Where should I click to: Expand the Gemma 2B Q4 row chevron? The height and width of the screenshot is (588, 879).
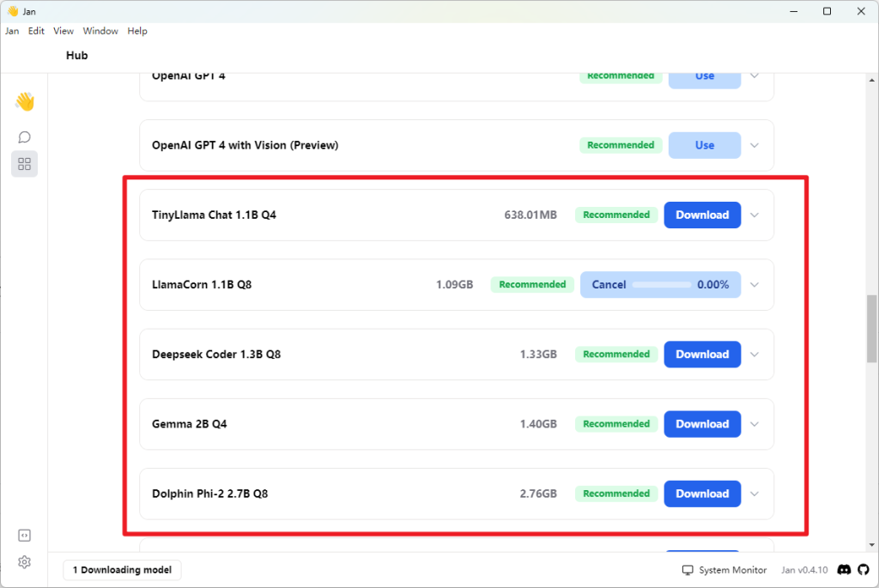(755, 424)
